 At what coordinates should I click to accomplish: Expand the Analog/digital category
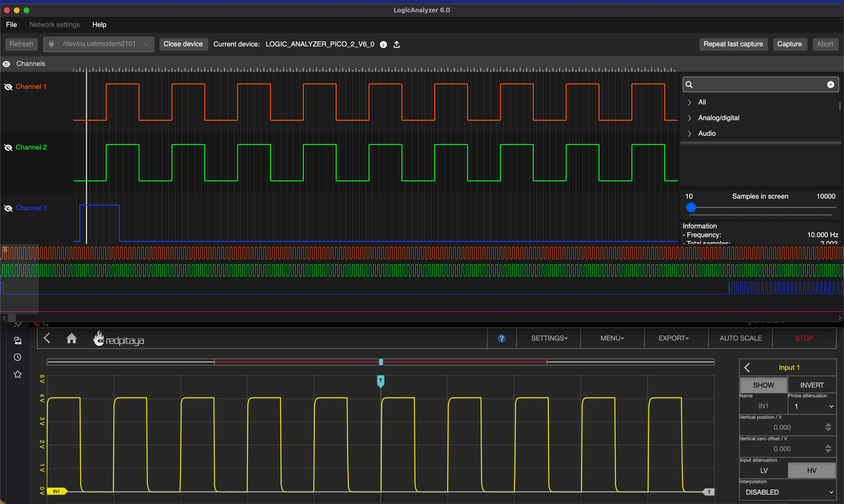click(x=690, y=118)
